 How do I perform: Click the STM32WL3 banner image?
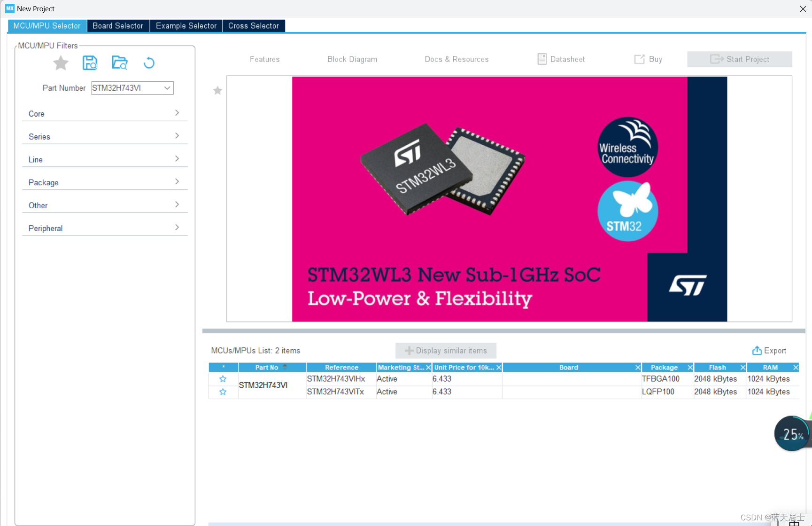point(510,199)
